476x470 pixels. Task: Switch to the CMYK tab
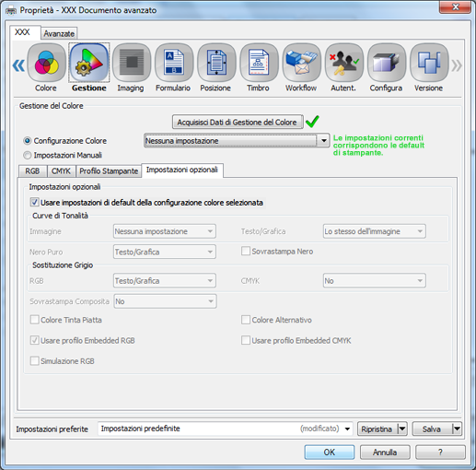(x=61, y=171)
